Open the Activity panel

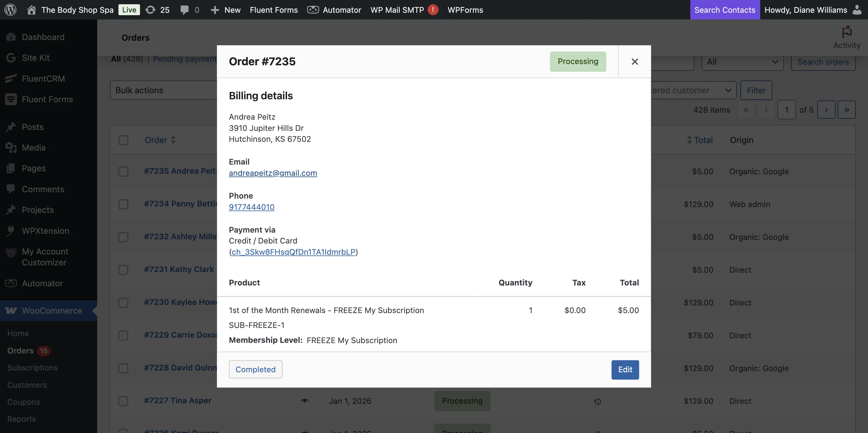click(846, 36)
